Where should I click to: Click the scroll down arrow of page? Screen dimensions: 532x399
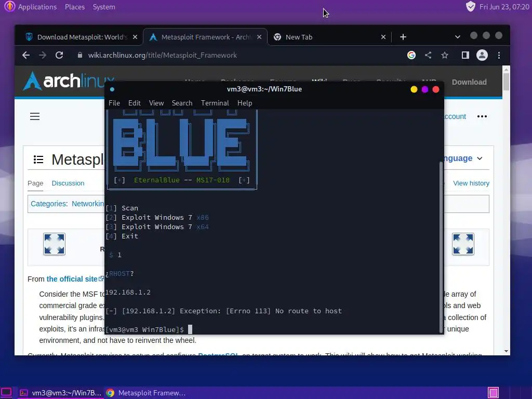(x=506, y=351)
